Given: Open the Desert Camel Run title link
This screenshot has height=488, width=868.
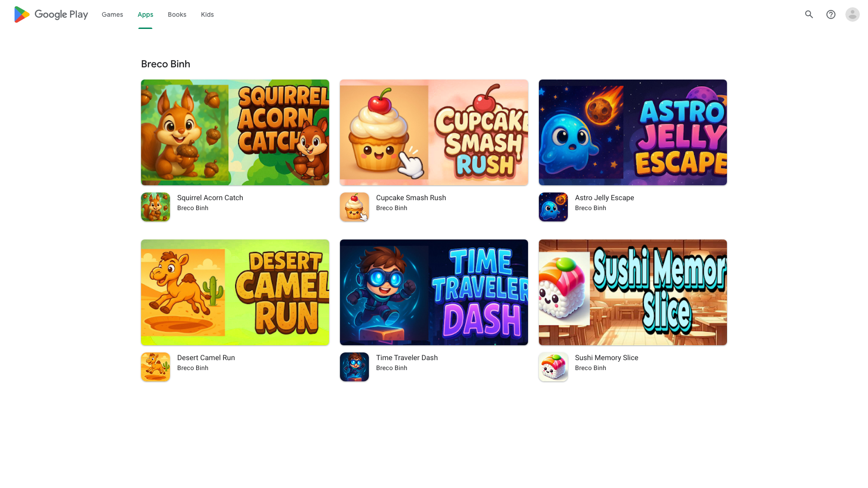Looking at the screenshot, I should [x=206, y=358].
